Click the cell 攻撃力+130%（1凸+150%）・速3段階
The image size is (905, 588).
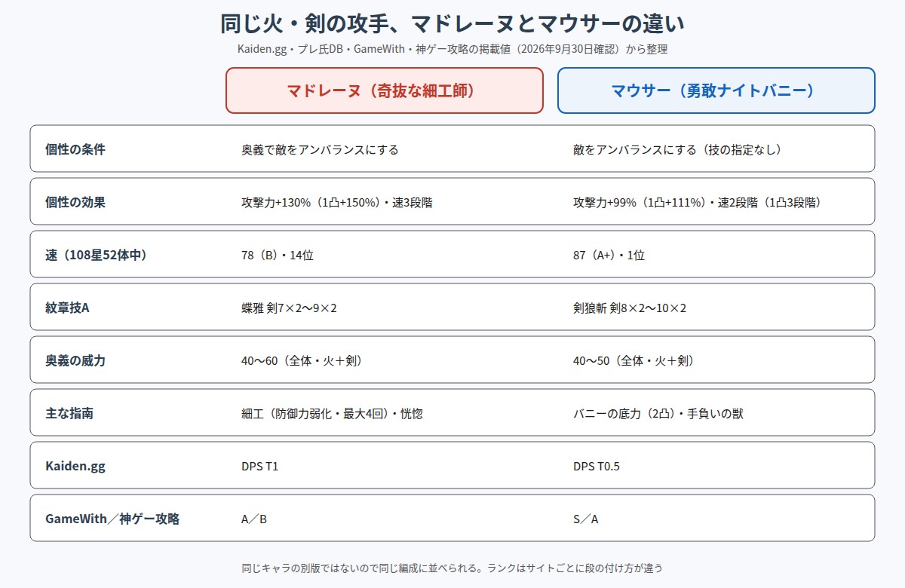pyautogui.click(x=337, y=202)
